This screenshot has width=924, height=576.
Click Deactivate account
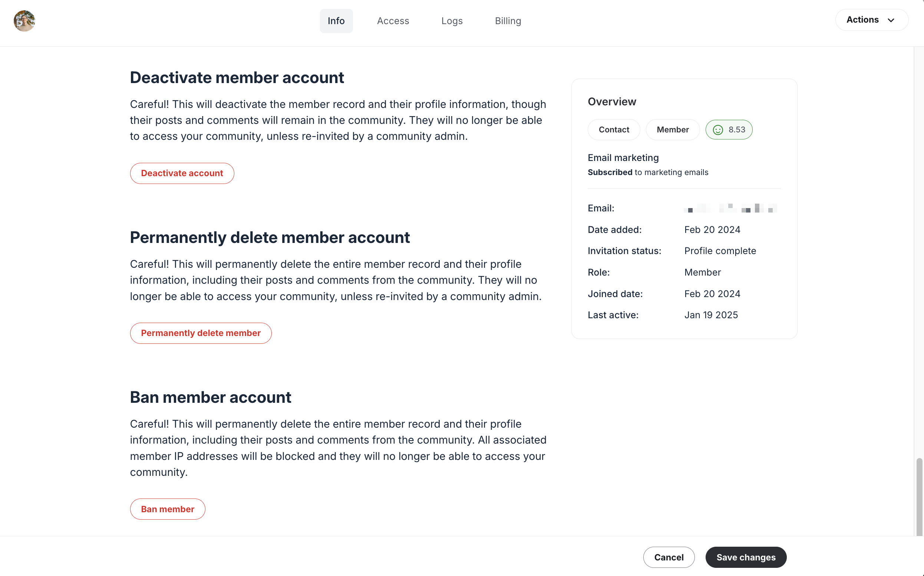[182, 173]
